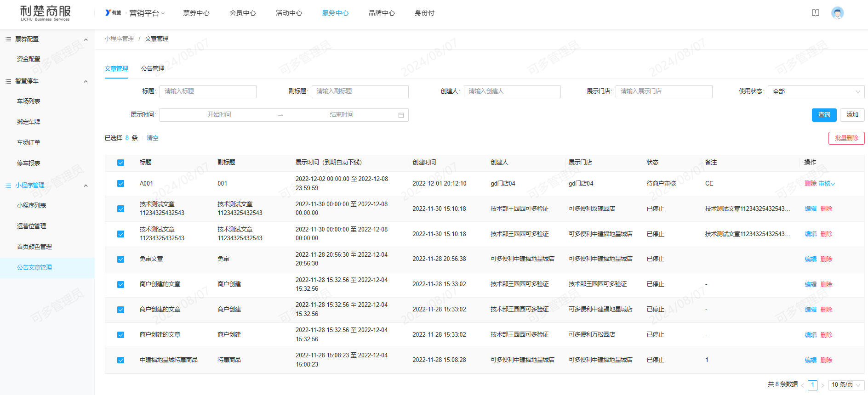868x395 pixels.
Task: Click the 票券配置 list icon in sidebar
Action: [8, 39]
